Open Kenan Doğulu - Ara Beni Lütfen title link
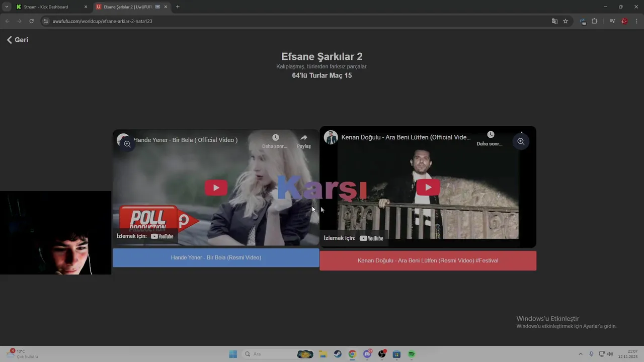The height and width of the screenshot is (362, 644). pos(406,137)
